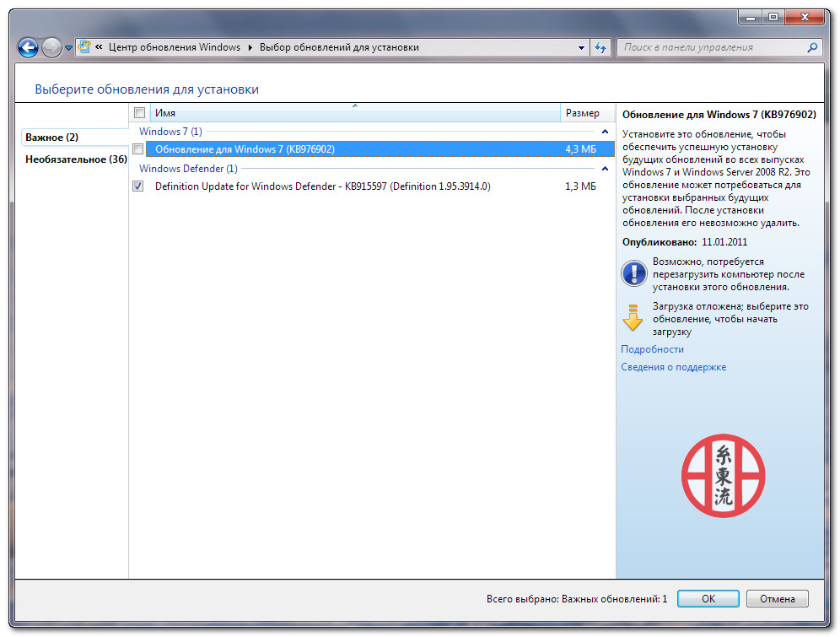Open the recent pages dropdown arrow
The width and height of the screenshot is (840, 637).
coord(68,48)
